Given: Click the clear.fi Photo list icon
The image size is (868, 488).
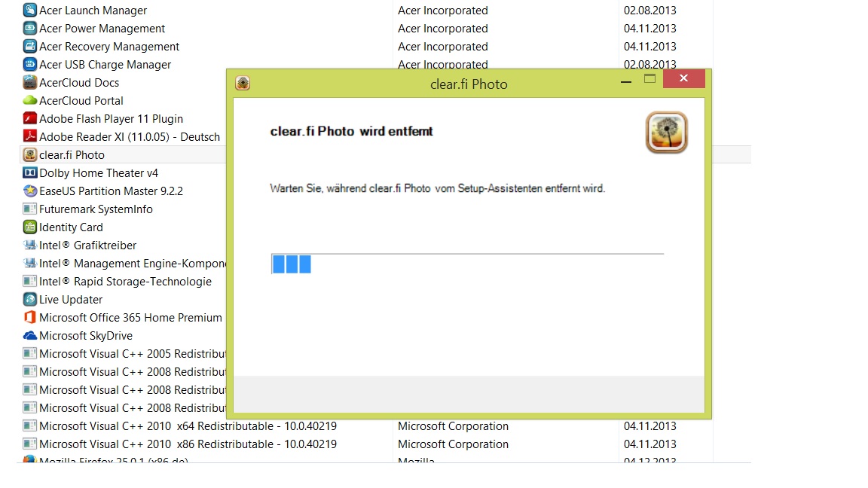Looking at the screenshot, I should coord(30,155).
